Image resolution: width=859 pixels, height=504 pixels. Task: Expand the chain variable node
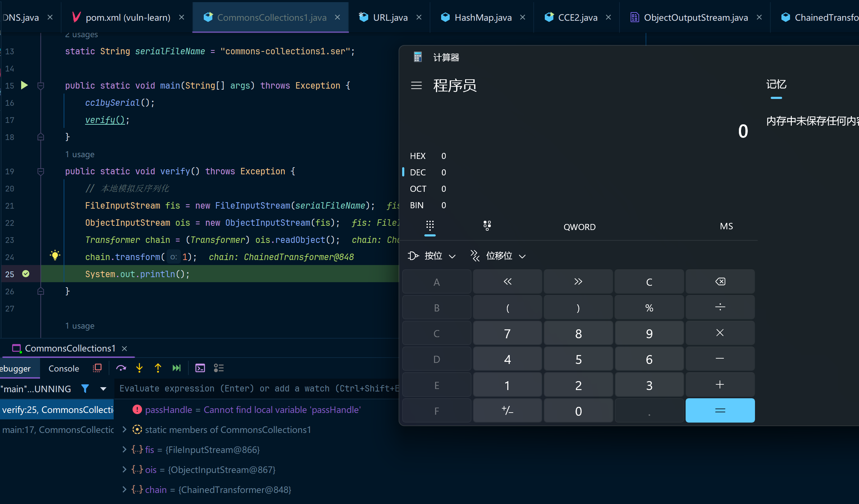[124, 489]
